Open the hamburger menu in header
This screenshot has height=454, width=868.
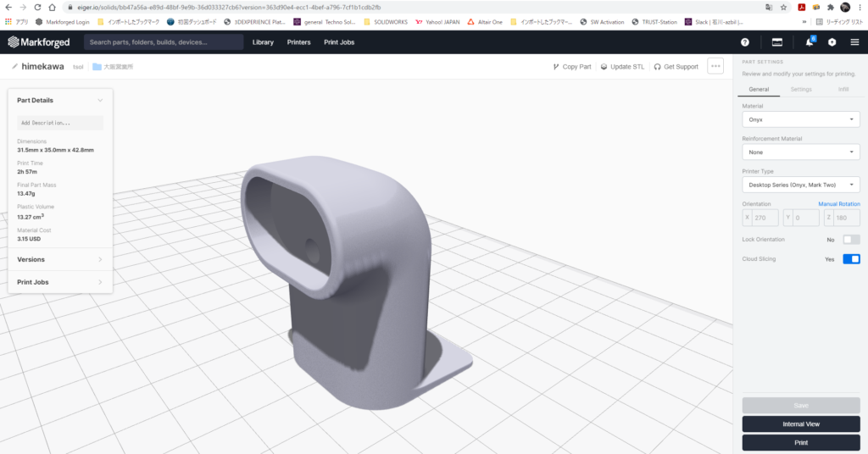(x=854, y=42)
